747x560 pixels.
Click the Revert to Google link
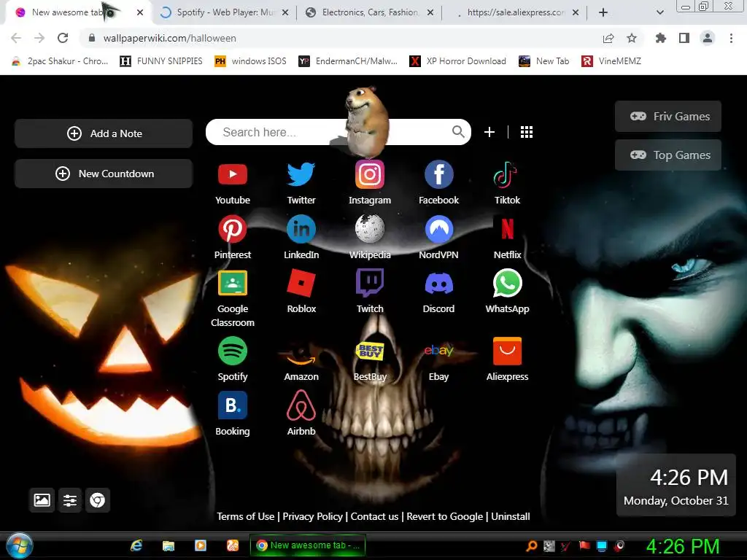pyautogui.click(x=444, y=516)
